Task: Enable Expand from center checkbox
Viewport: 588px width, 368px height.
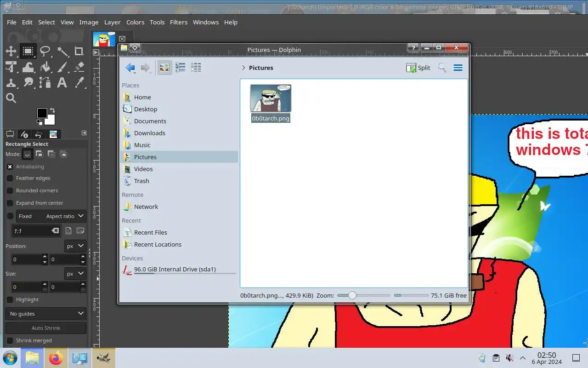Action: pyautogui.click(x=10, y=203)
